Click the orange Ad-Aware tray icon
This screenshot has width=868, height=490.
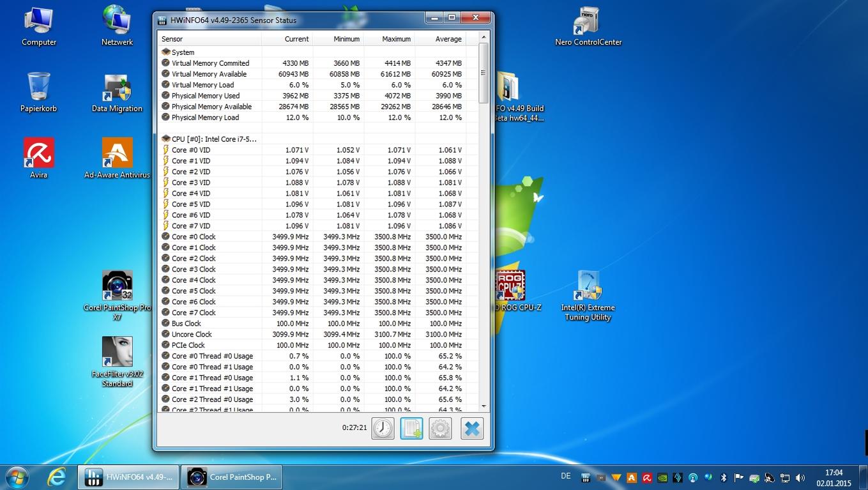tap(632, 477)
